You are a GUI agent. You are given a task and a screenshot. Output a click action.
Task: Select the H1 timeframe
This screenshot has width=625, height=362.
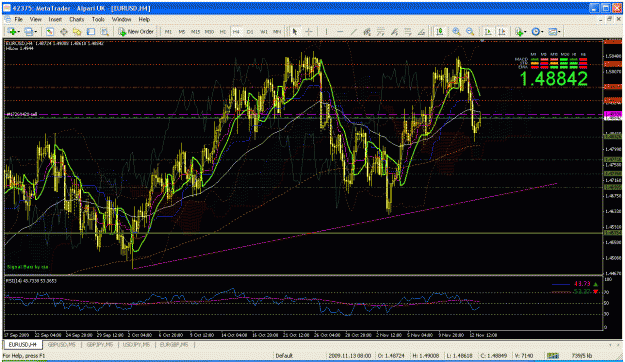223,31
